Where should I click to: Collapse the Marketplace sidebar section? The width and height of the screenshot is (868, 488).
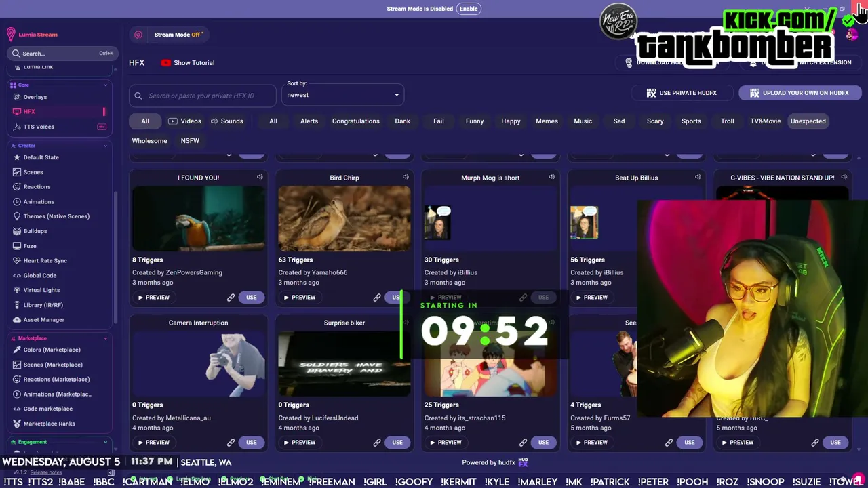coord(105,338)
